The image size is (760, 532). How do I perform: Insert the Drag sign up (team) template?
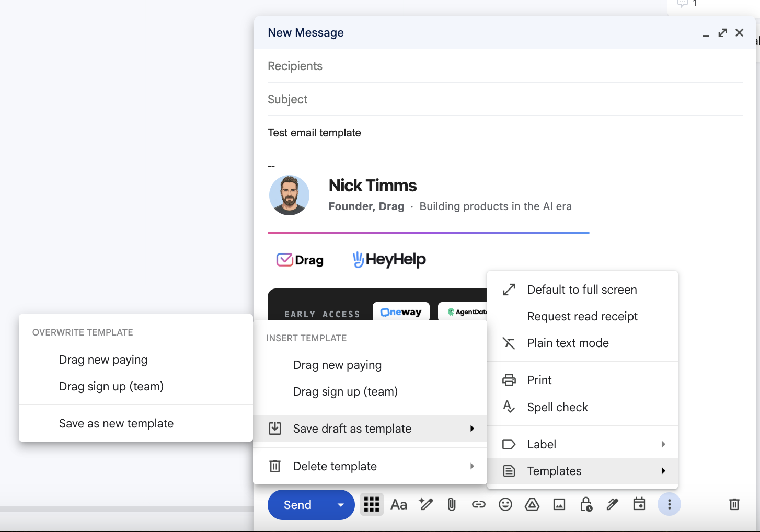point(370,391)
